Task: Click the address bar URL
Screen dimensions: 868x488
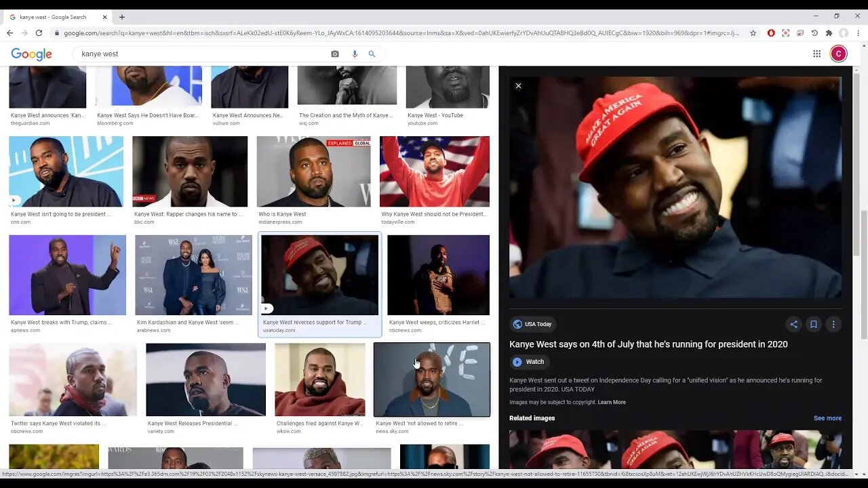Action: coord(400,33)
